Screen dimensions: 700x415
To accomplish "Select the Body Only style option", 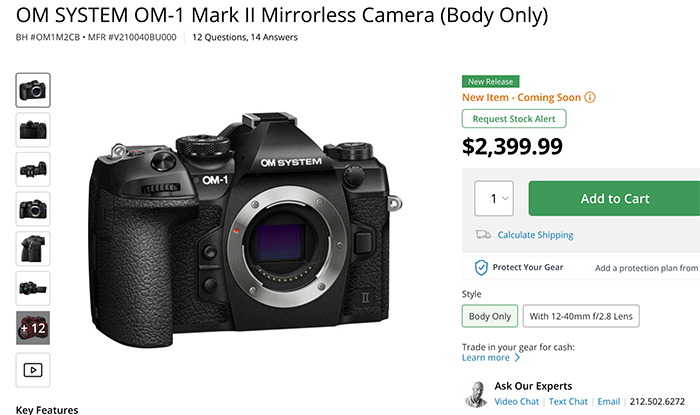I will [490, 317].
